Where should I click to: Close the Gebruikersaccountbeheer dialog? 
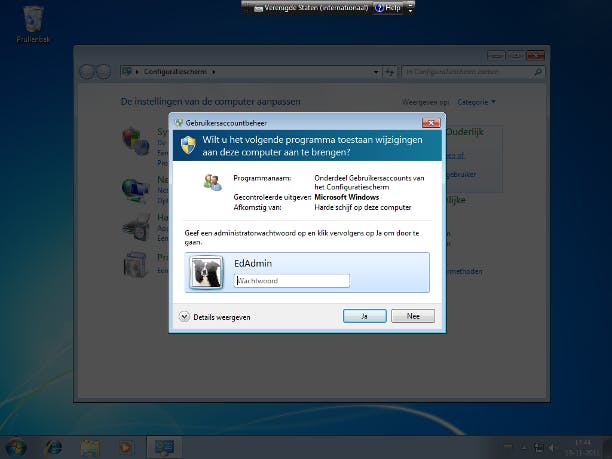point(431,123)
